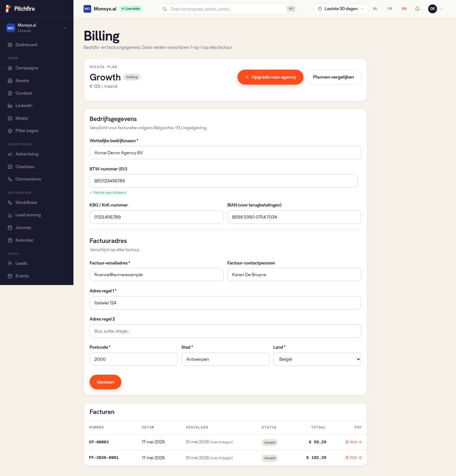Click the Leads person icon
Image resolution: width=456 pixels, height=476 pixels.
[x=10, y=263]
